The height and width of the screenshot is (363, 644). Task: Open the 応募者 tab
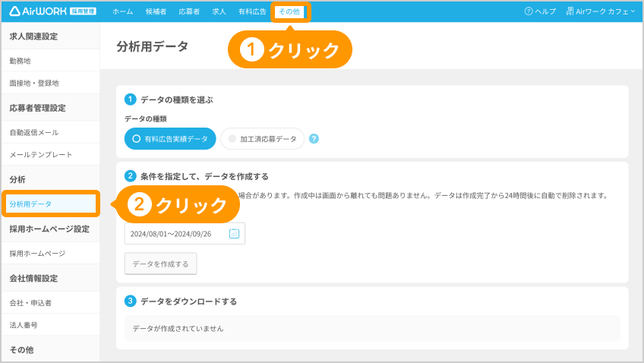(189, 11)
